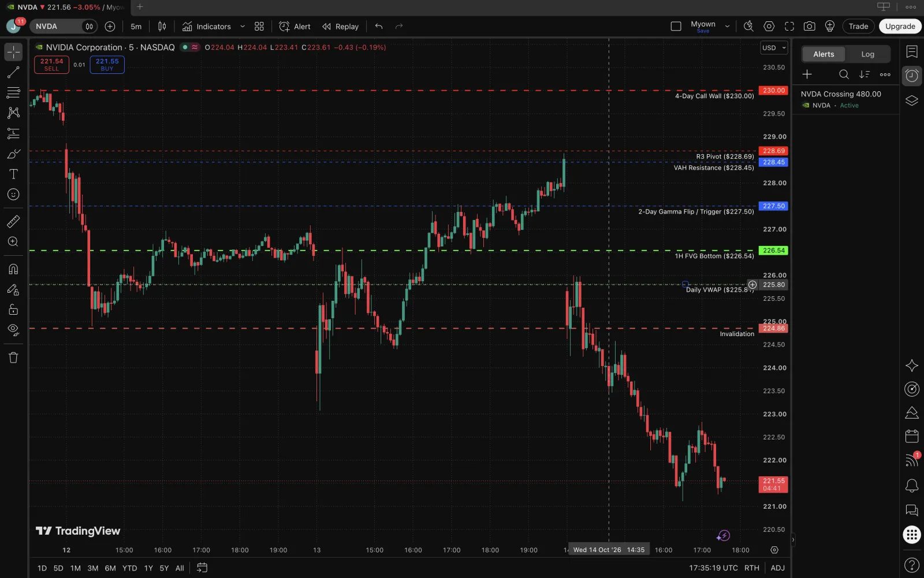Add symbol to compare with plus icon
This screenshot has height=578, width=924.
[x=110, y=27]
